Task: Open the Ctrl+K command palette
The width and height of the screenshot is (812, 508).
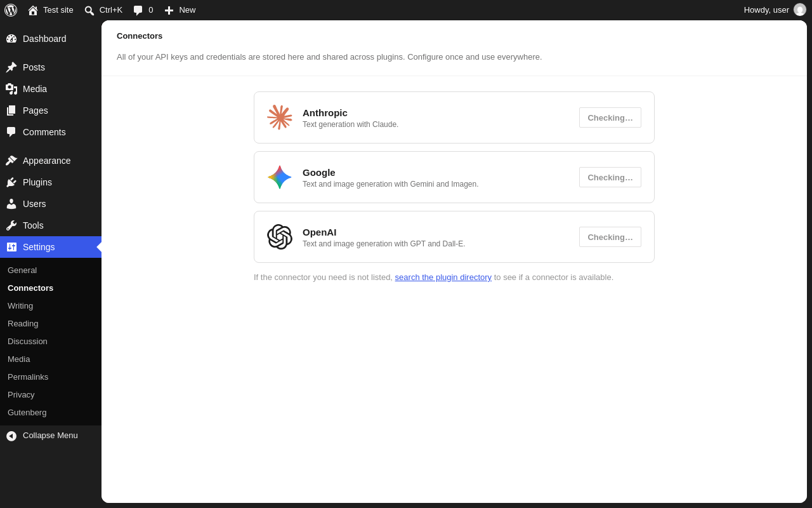Action: click(x=103, y=10)
